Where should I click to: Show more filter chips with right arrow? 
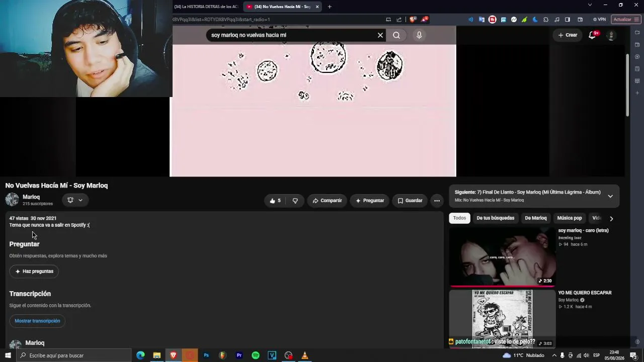[611, 219]
